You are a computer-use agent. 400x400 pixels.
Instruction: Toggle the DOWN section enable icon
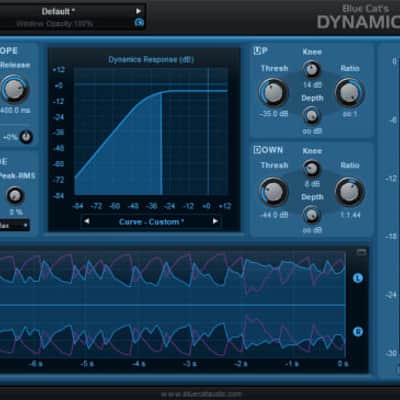coord(257,150)
